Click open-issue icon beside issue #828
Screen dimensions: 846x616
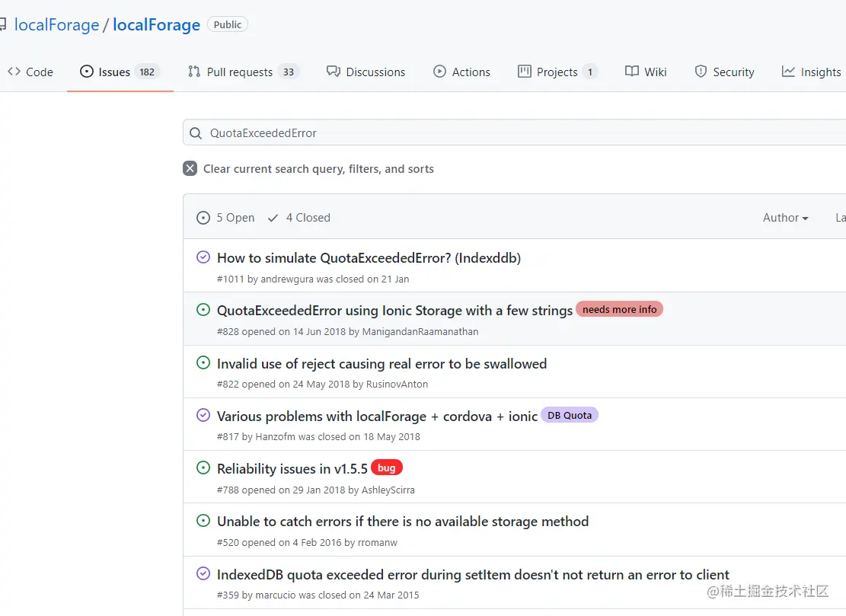[203, 310]
